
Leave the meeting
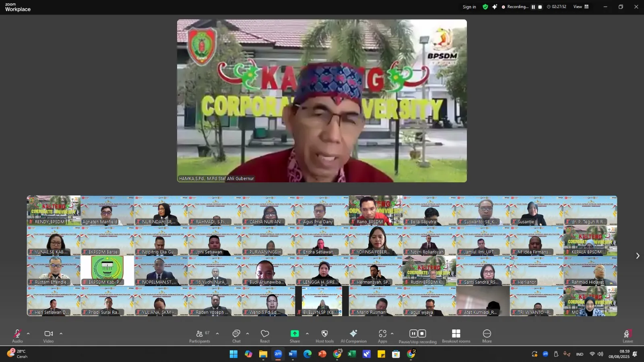[627, 336]
